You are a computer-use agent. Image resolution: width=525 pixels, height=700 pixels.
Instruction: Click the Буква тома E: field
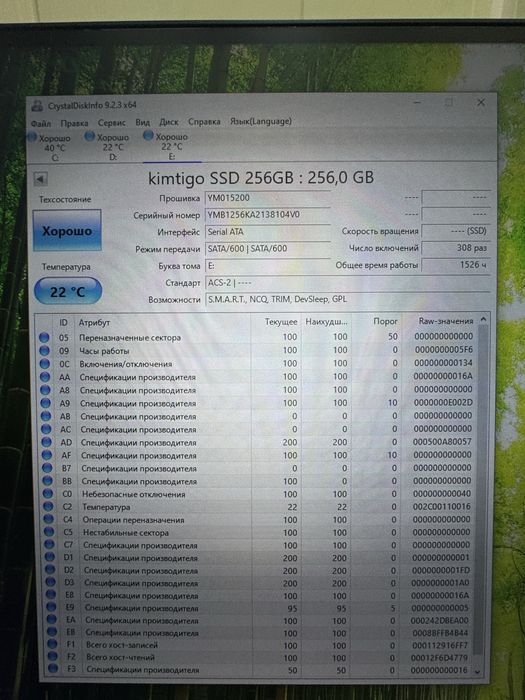pyautogui.click(x=267, y=266)
